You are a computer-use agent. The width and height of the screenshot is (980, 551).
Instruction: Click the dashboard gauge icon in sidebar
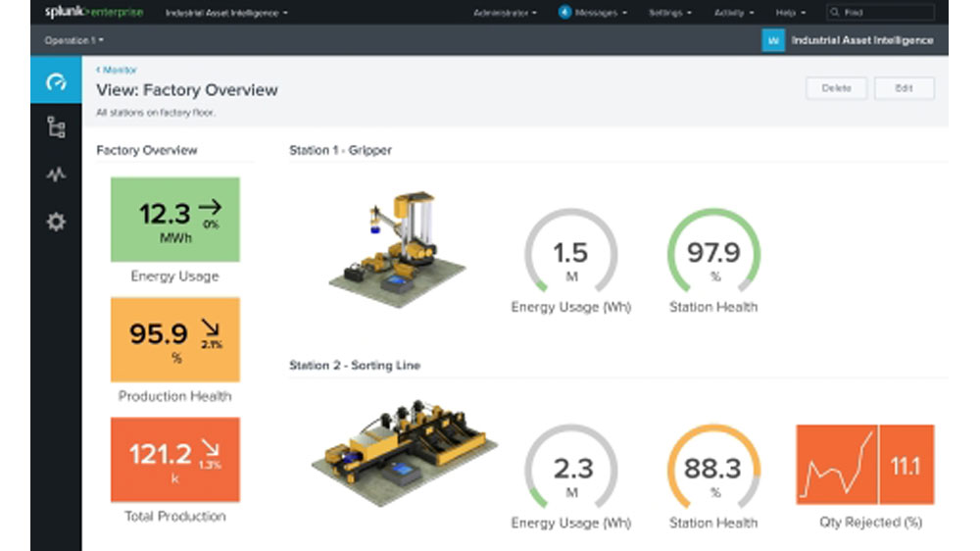pyautogui.click(x=56, y=81)
